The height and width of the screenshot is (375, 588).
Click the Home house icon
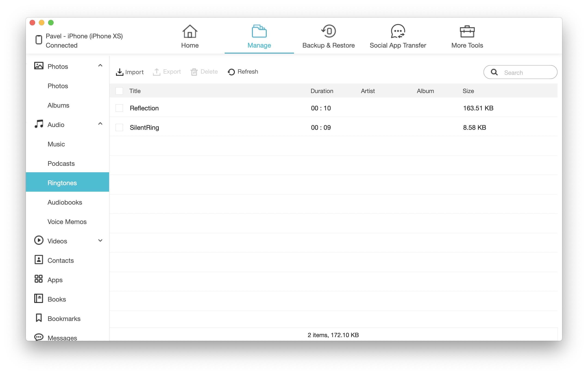pos(190,31)
